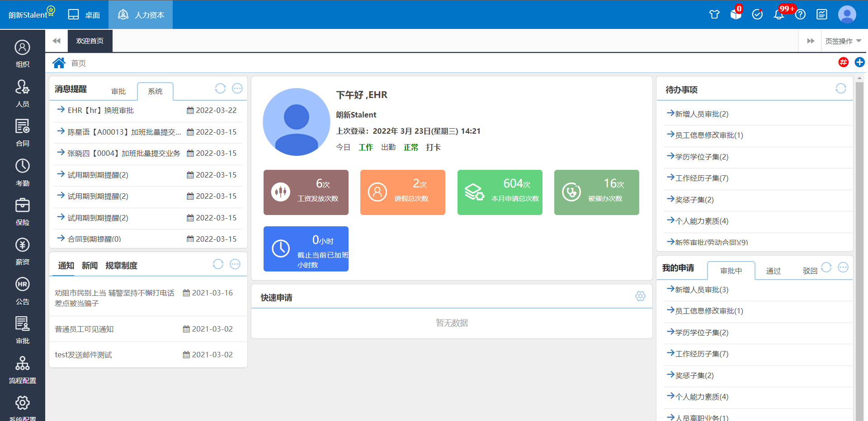Screen dimensions: 868x421
Task: Open the box icon with 0 badge
Action: pyautogui.click(x=736, y=14)
